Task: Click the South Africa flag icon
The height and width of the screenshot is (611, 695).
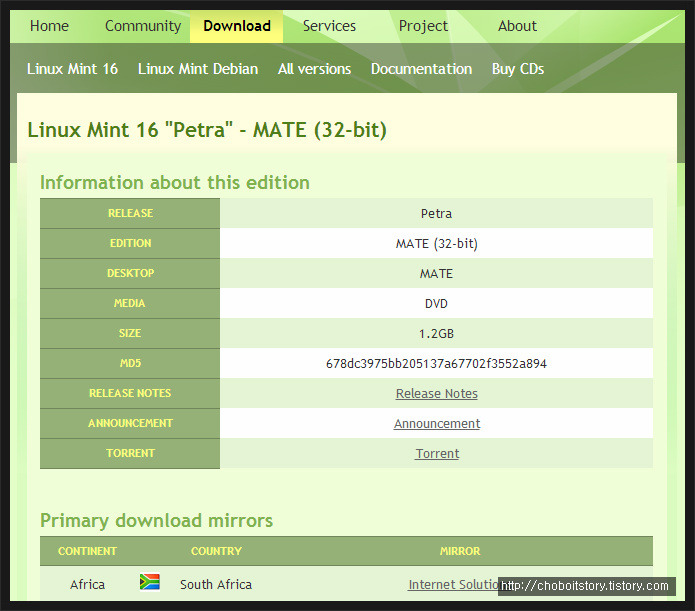Action: pos(150,582)
